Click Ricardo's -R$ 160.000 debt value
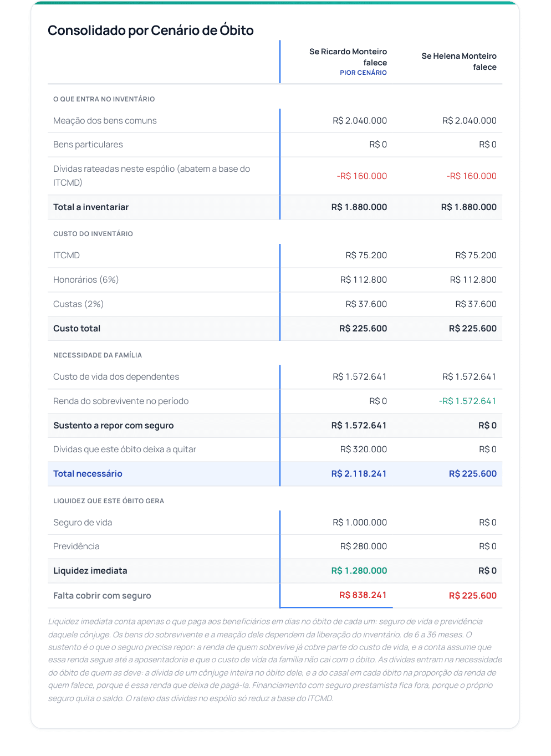The image size is (551, 756). (362, 176)
